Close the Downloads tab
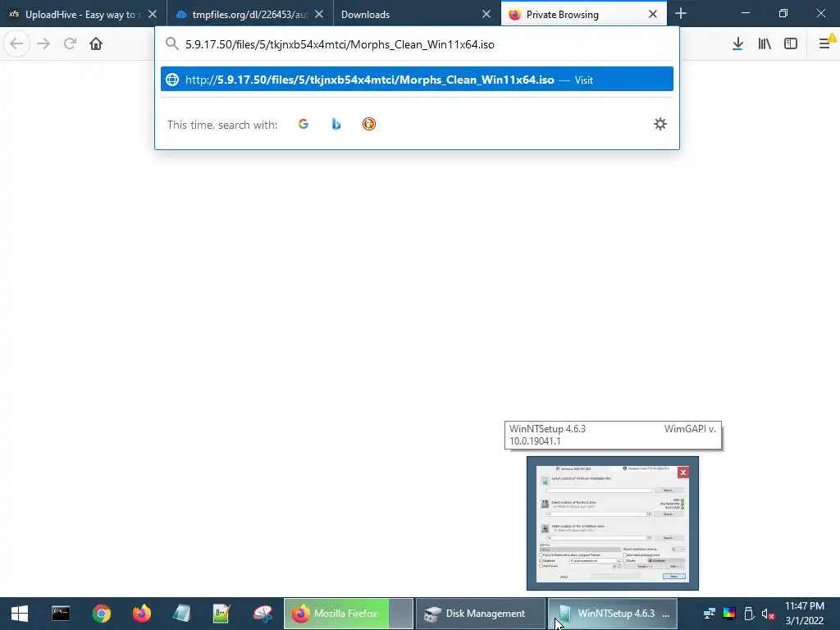This screenshot has width=840, height=630. 486,15
